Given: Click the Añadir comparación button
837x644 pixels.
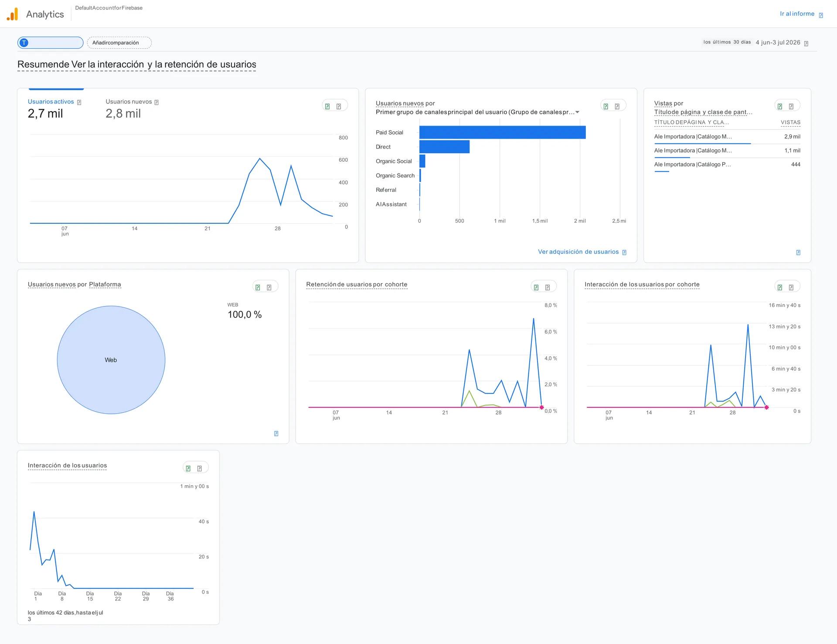Looking at the screenshot, I should tap(119, 43).
